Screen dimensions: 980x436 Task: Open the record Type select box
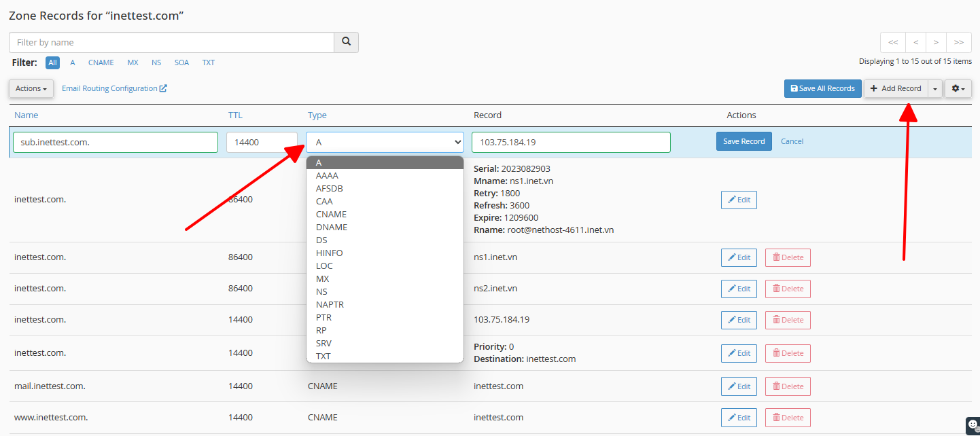[385, 142]
